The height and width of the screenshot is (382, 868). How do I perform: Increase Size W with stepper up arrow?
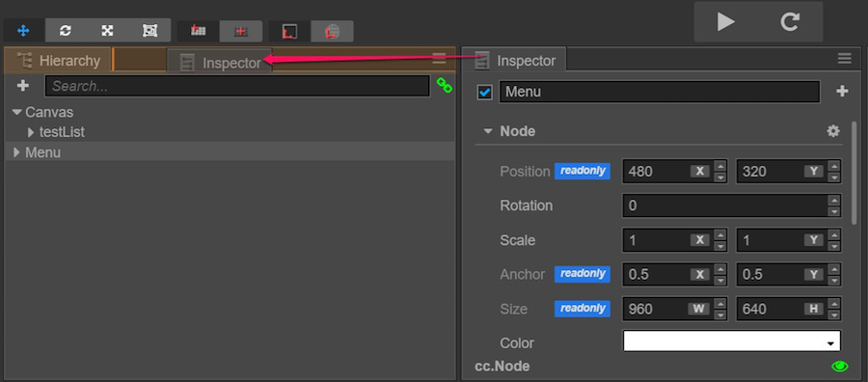719,303
